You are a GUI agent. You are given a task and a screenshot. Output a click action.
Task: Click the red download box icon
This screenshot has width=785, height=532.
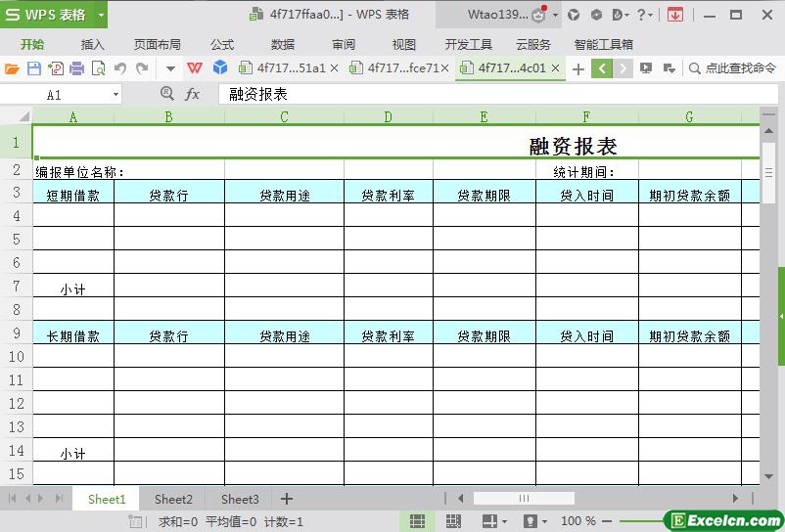point(674,15)
